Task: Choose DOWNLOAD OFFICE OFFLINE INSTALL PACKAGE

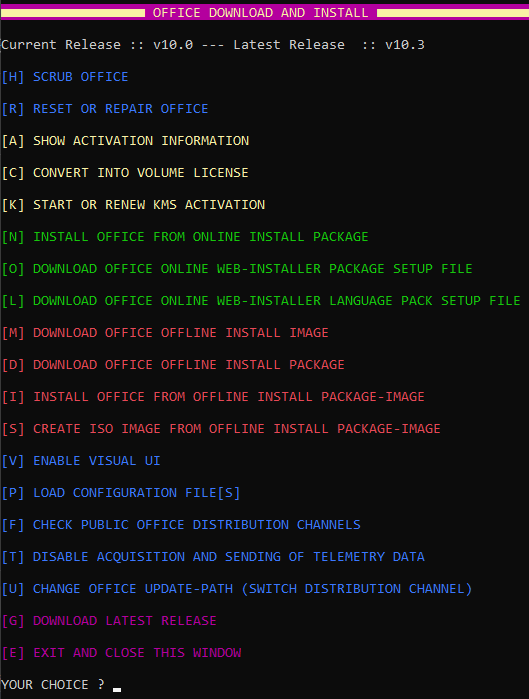Action: [173, 365]
